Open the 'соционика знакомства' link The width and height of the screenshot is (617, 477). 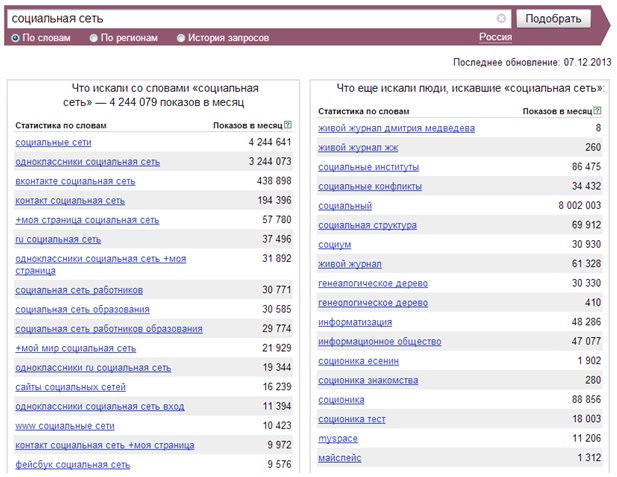click(368, 381)
